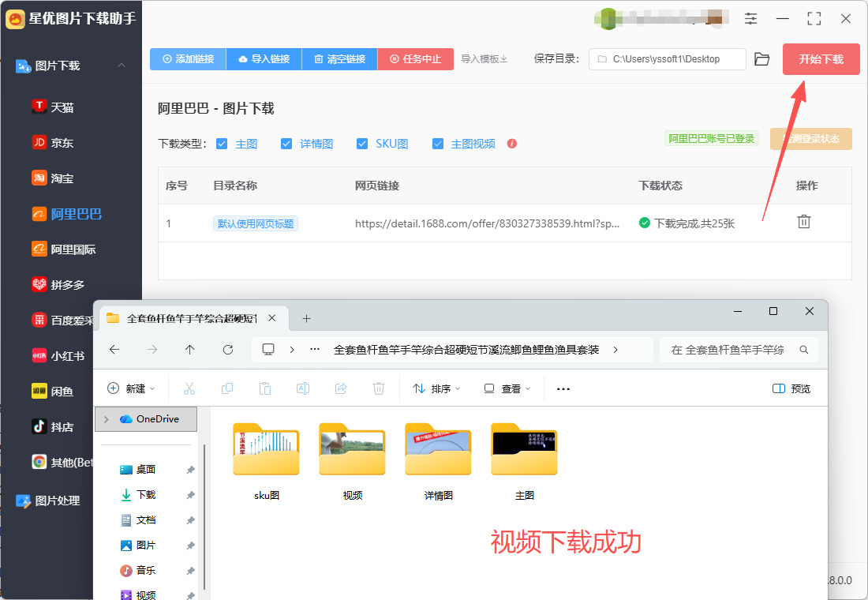Toggle the 详情图 checkbox
This screenshot has height=600, width=868.
(x=286, y=144)
